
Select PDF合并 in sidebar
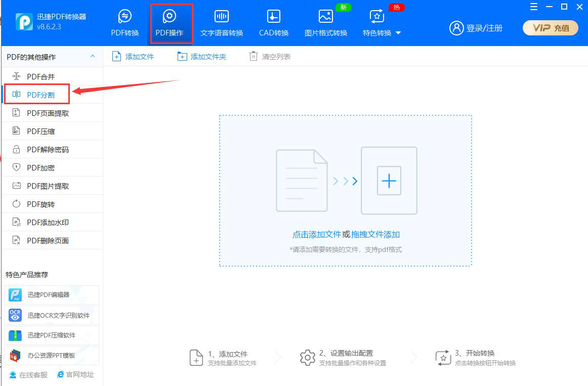(x=53, y=76)
